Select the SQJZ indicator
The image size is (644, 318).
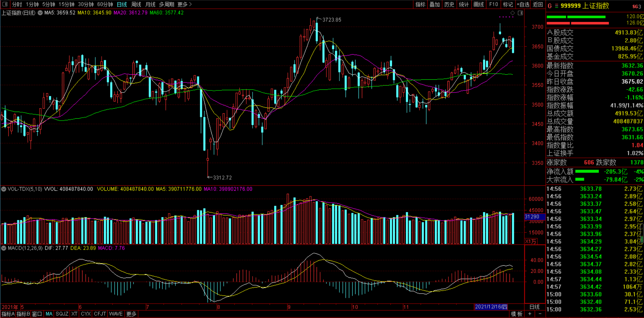[62, 314]
